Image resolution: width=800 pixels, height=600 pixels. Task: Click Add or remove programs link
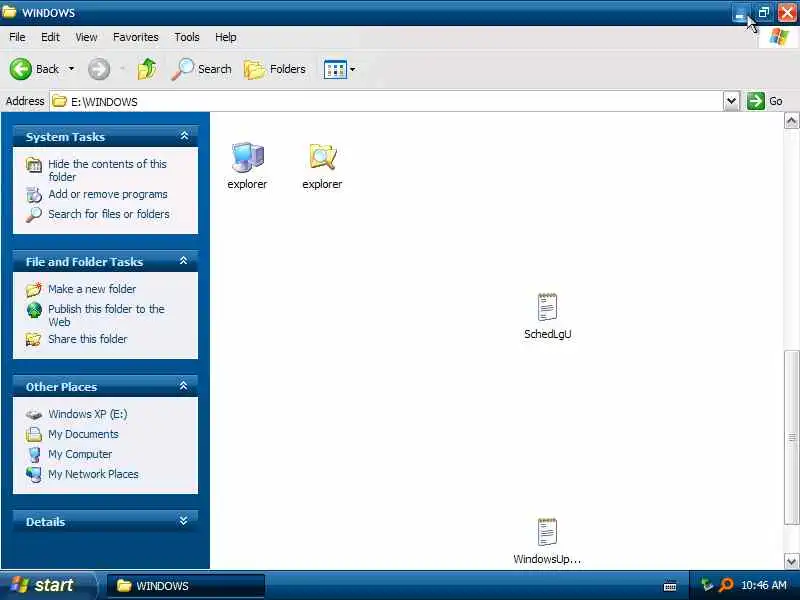coord(108,194)
